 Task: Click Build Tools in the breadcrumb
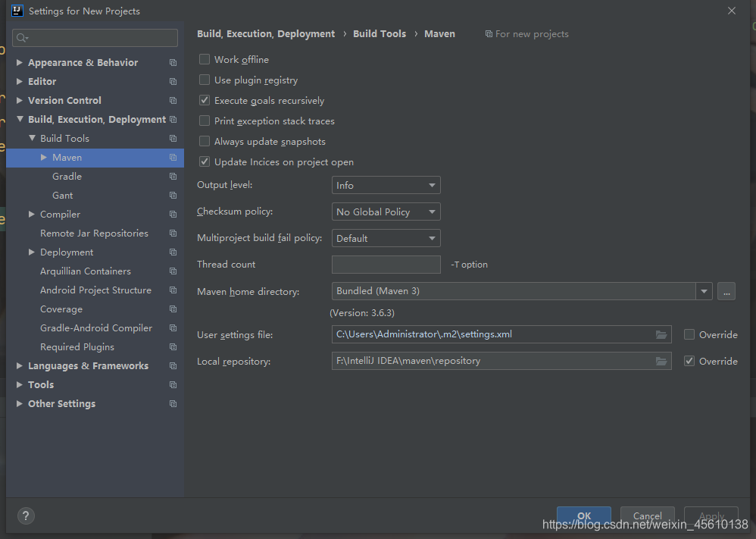click(x=380, y=34)
